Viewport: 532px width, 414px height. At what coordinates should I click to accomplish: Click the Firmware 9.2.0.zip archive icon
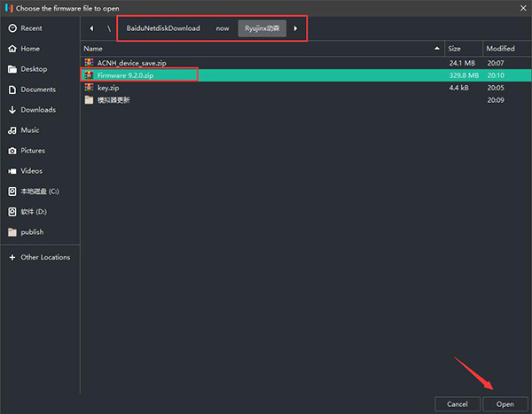pos(89,75)
